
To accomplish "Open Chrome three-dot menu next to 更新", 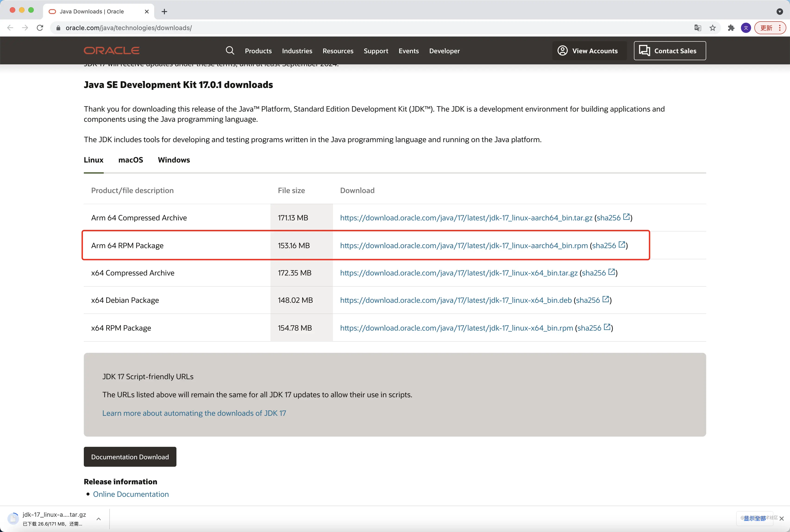I will pos(780,28).
